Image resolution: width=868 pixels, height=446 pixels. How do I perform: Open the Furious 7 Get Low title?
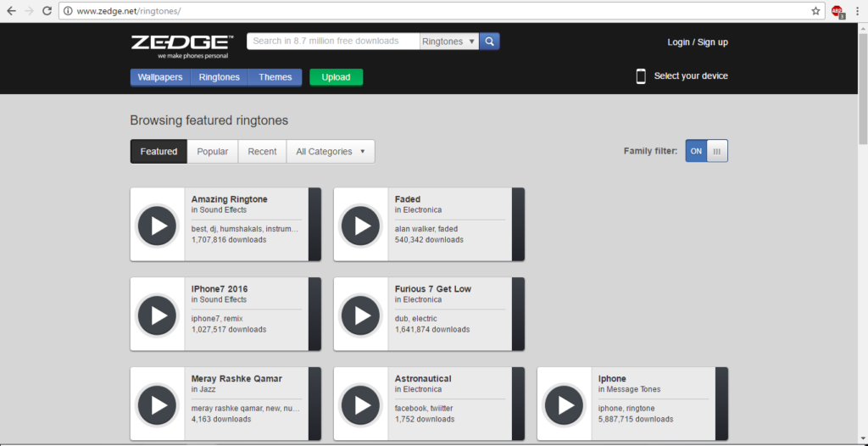pyautogui.click(x=433, y=288)
